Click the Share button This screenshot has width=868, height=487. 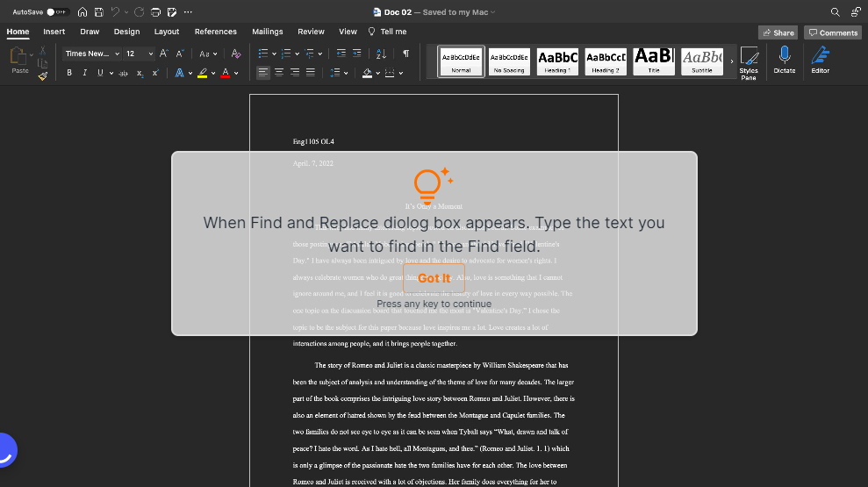point(778,32)
